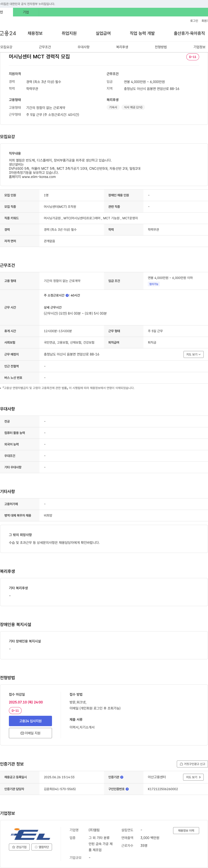Expand 지도 보기 for 근무 예정지

tap(193, 354)
